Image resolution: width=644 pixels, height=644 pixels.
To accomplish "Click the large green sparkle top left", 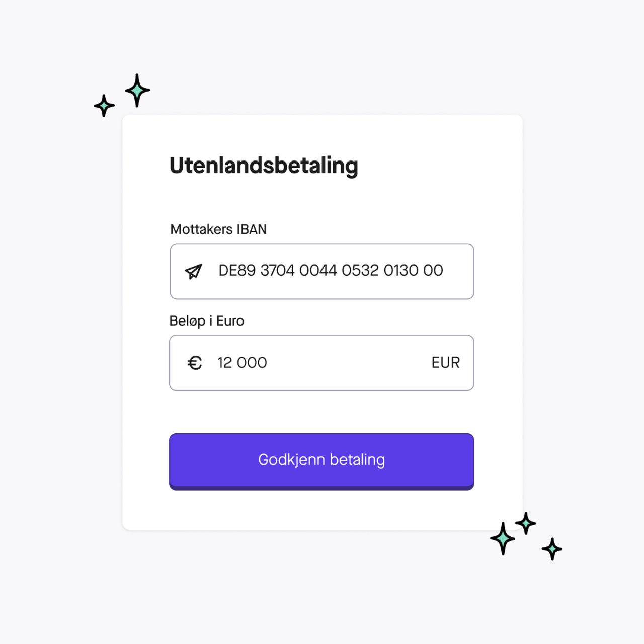I will [x=137, y=91].
